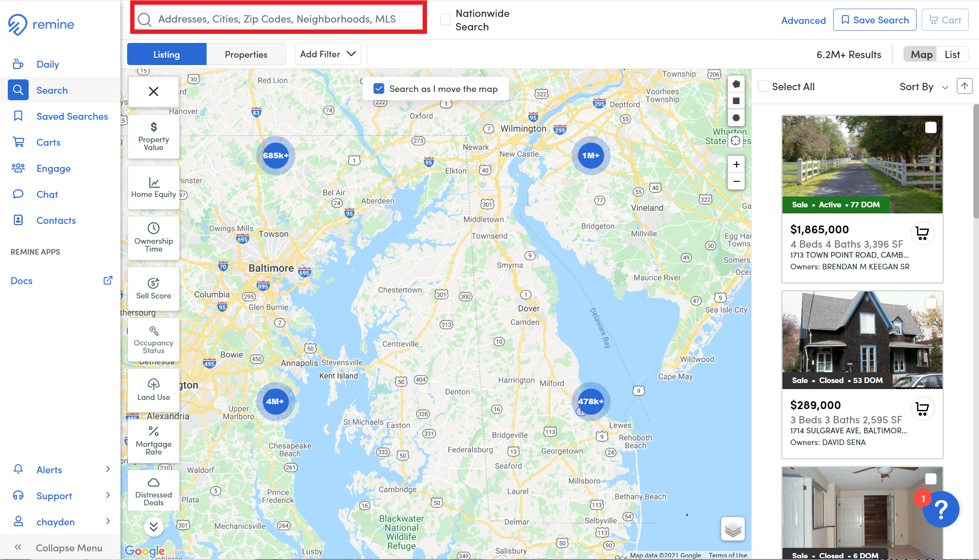Screen dimensions: 979x560
Task: Open the Sort By dropdown
Action: [924, 87]
